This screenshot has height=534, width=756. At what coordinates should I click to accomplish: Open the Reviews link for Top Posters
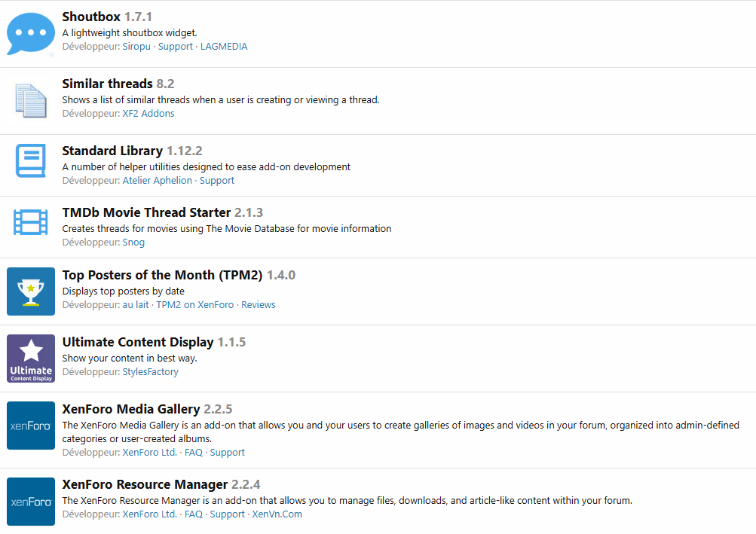259,305
